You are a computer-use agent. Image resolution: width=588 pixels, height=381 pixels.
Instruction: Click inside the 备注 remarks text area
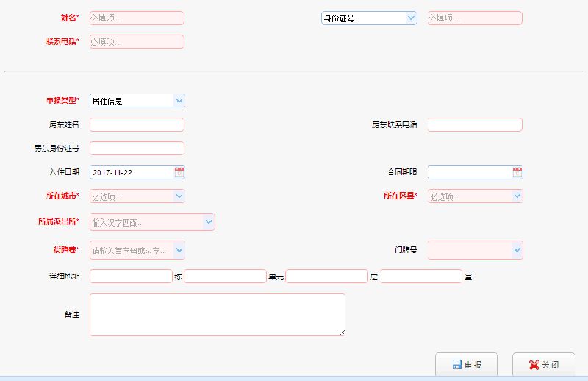coord(217,315)
